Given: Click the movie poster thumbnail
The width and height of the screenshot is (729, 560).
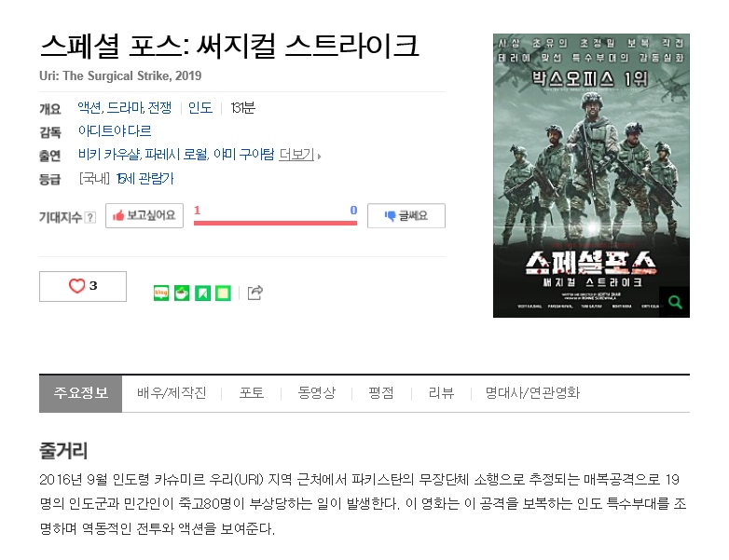Looking at the screenshot, I should point(591,175).
